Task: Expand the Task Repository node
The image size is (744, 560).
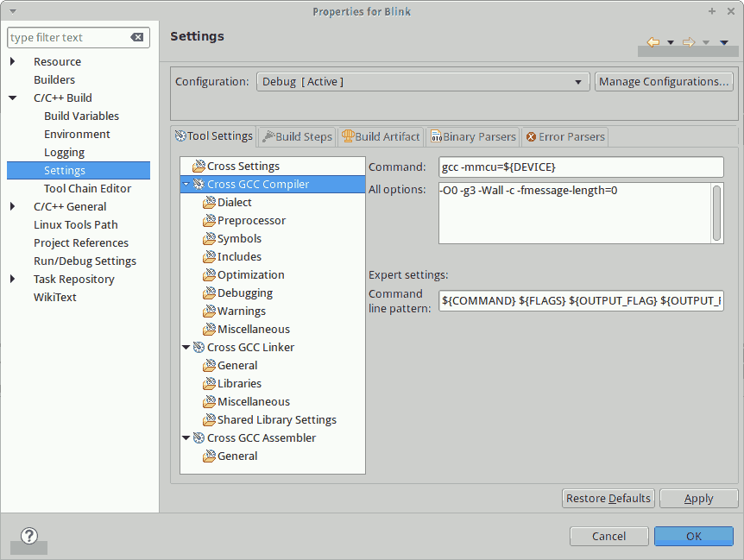Action: pyautogui.click(x=13, y=280)
